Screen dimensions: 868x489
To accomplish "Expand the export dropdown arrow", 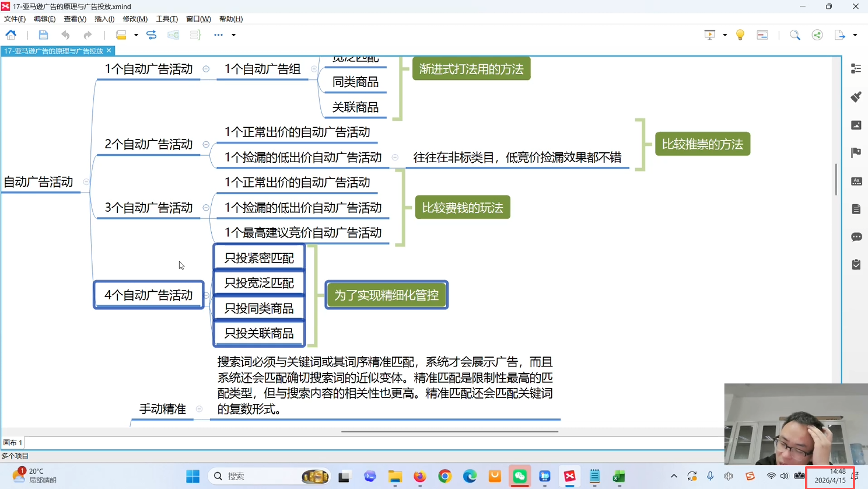I will (855, 35).
